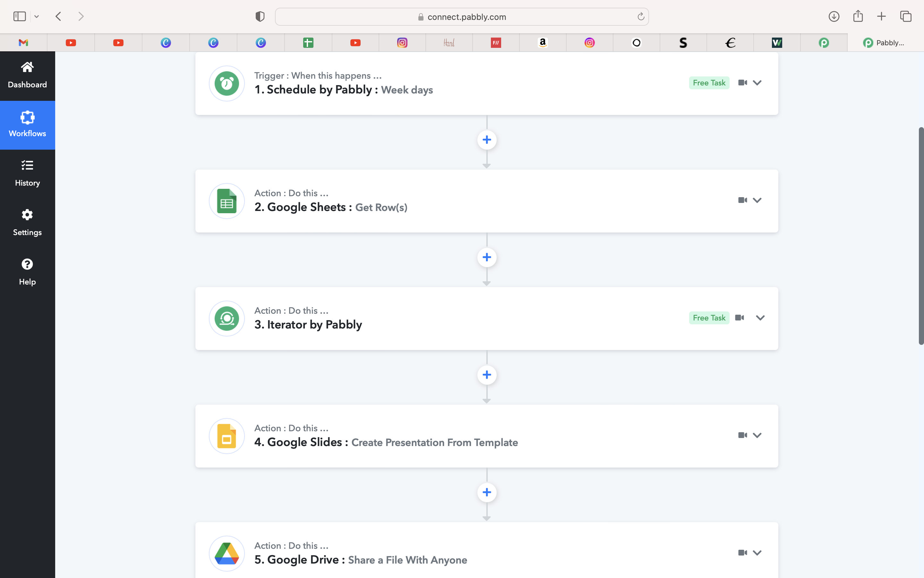This screenshot has width=924, height=578.
Task: Open video tutorial for Iterator step
Action: point(740,318)
